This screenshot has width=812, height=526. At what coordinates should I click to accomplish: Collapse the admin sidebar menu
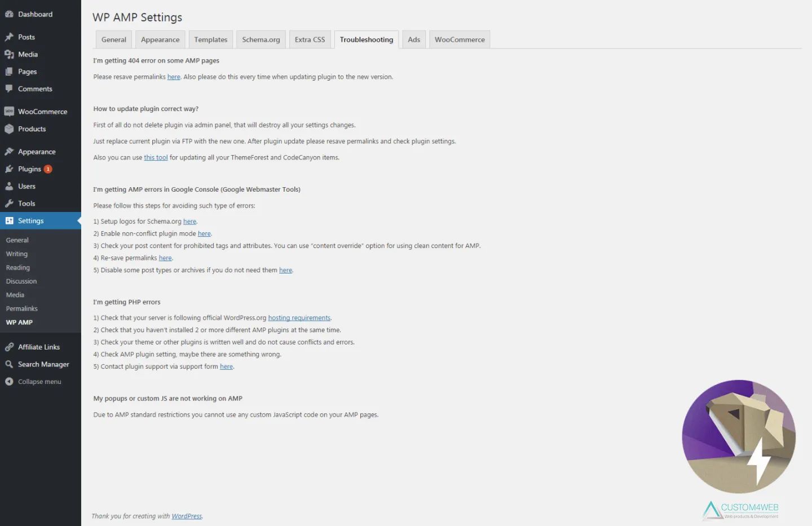click(x=39, y=382)
